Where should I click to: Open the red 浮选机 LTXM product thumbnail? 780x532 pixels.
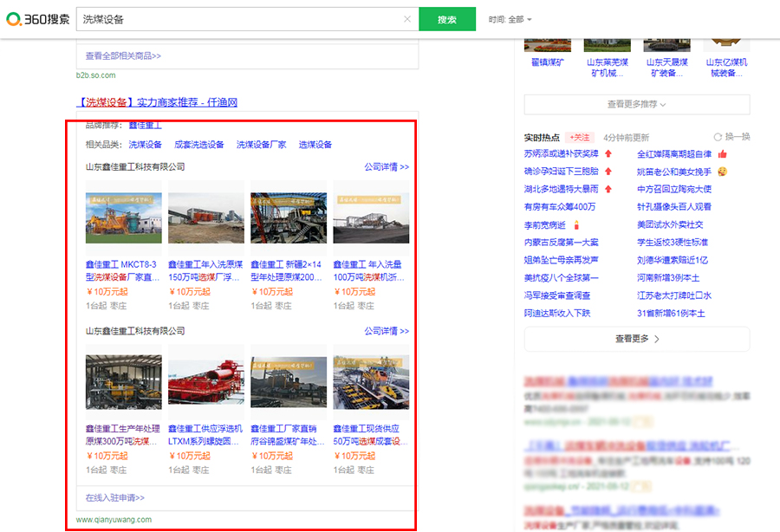pyautogui.click(x=206, y=382)
